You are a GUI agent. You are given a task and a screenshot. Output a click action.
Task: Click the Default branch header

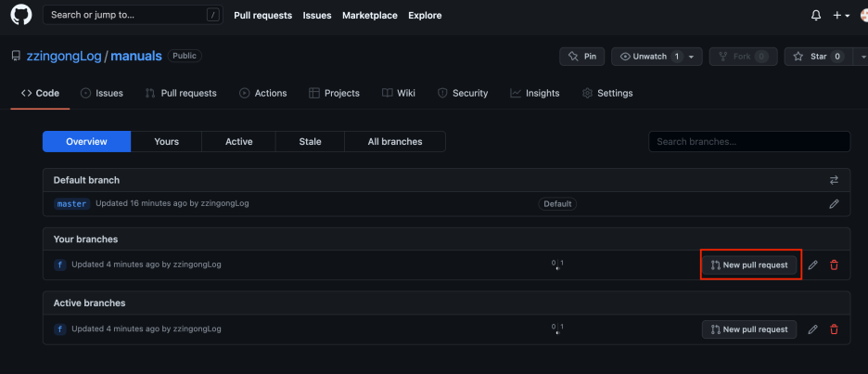pyautogui.click(x=86, y=180)
